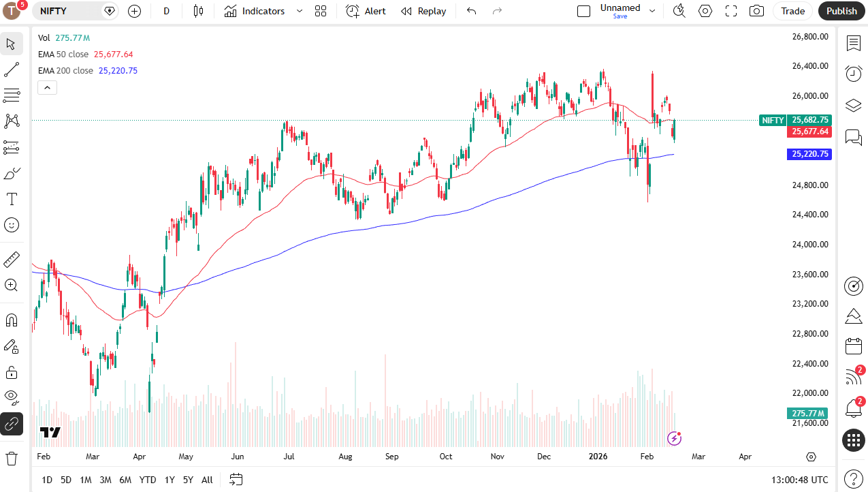
Task: Toggle magnet mode for drawings
Action: pos(12,320)
